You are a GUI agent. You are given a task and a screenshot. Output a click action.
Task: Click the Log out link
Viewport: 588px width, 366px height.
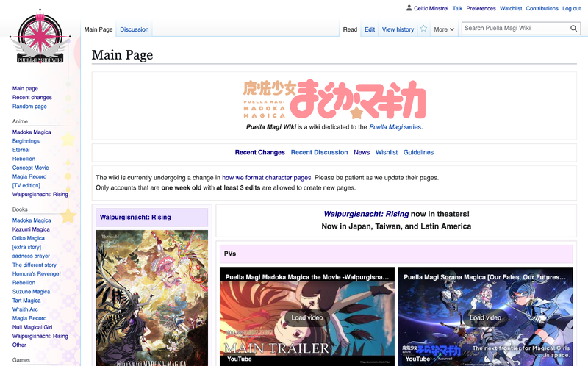pos(571,8)
